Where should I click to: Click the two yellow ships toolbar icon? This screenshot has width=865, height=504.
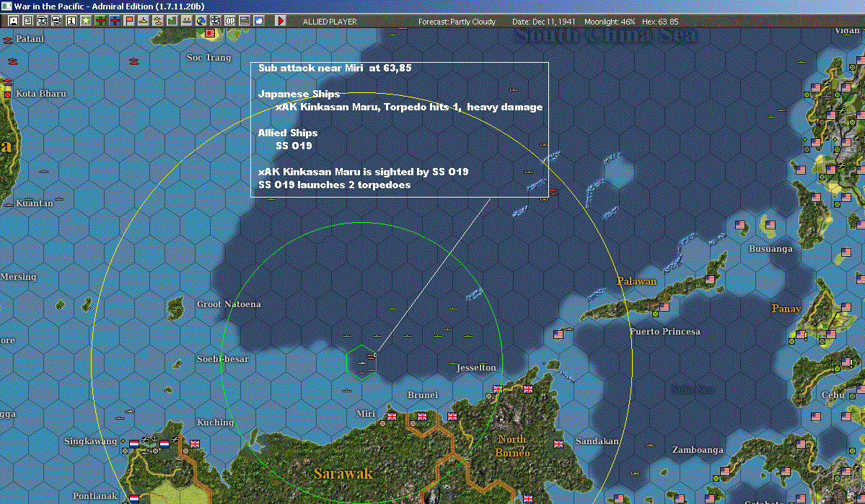pyautogui.click(x=157, y=21)
